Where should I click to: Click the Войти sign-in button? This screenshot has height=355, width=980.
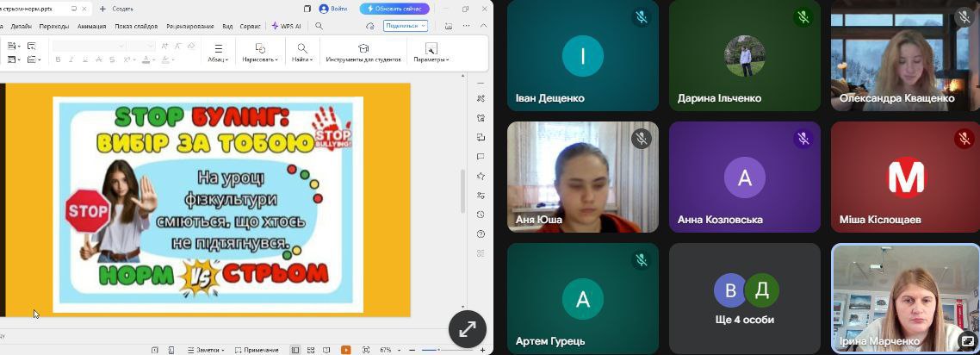(x=332, y=9)
